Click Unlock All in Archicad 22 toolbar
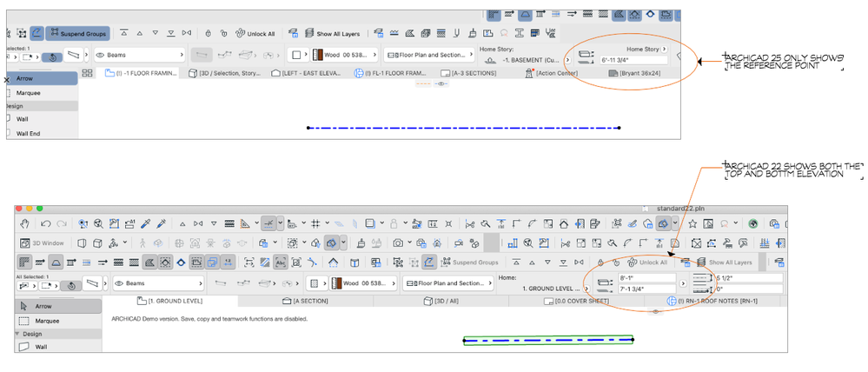 pyautogui.click(x=647, y=262)
